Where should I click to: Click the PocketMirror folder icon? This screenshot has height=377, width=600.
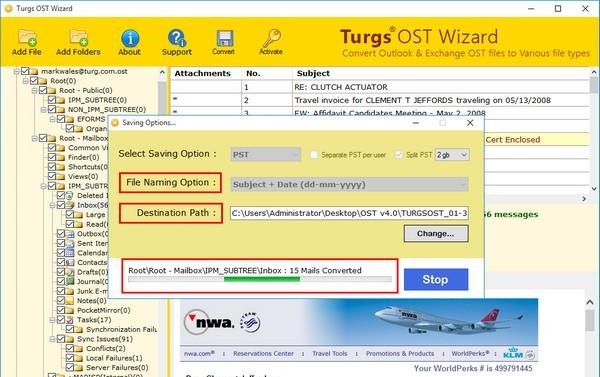tap(70, 310)
